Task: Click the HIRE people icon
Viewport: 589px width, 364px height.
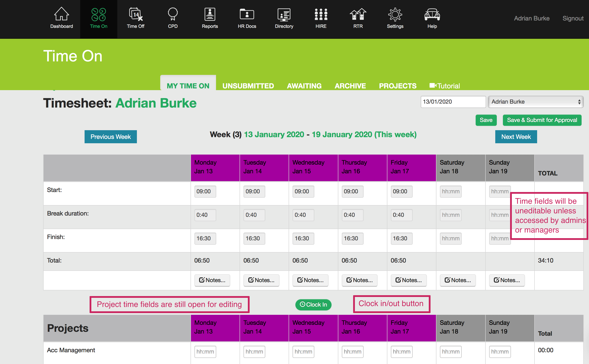Action: (321, 14)
